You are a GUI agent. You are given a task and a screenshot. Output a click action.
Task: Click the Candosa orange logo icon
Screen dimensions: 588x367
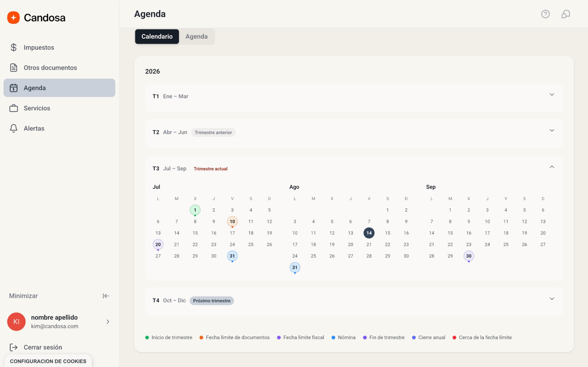click(x=14, y=18)
